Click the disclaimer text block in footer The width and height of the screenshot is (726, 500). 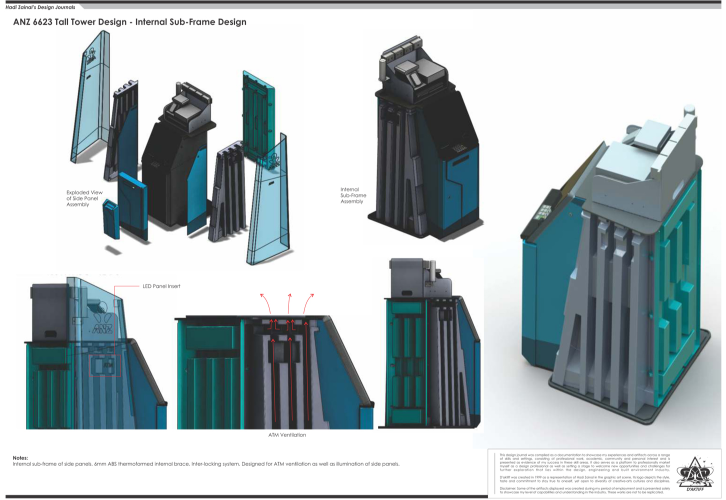coord(577,471)
